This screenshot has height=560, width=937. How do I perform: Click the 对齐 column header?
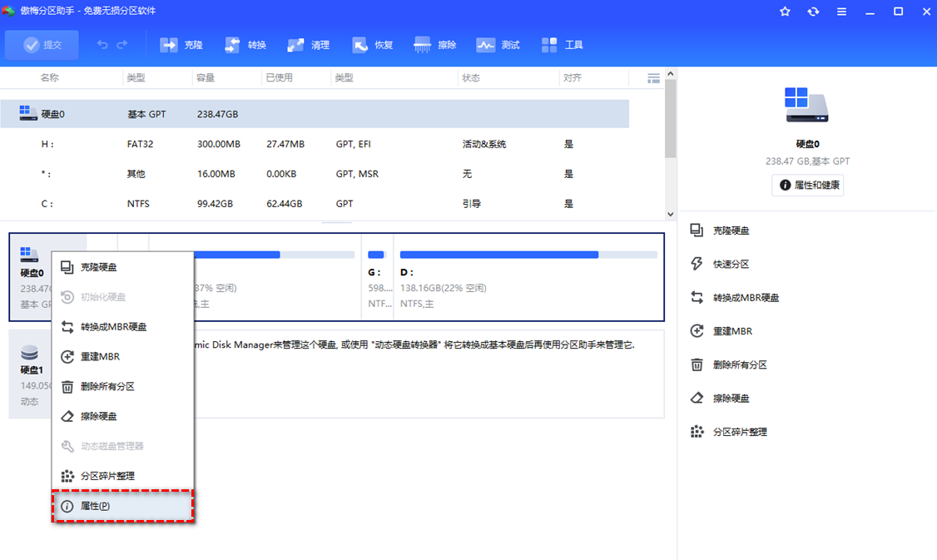click(573, 77)
